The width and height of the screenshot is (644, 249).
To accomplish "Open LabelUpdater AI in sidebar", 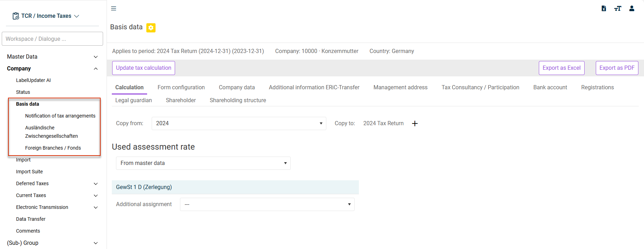I will [33, 80].
